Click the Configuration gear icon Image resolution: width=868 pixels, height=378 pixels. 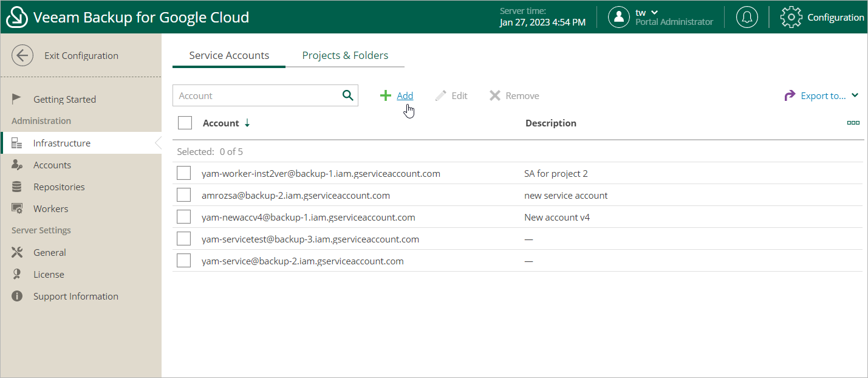tap(791, 17)
